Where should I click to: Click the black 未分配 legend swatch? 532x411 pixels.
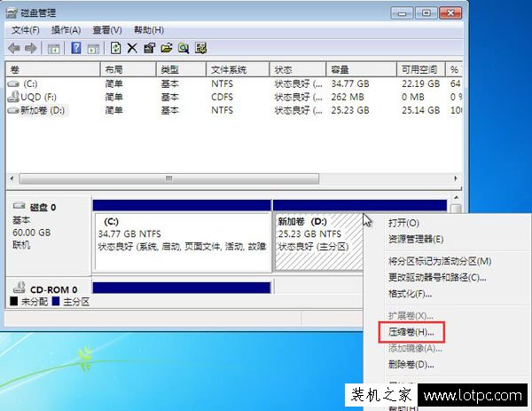13,301
